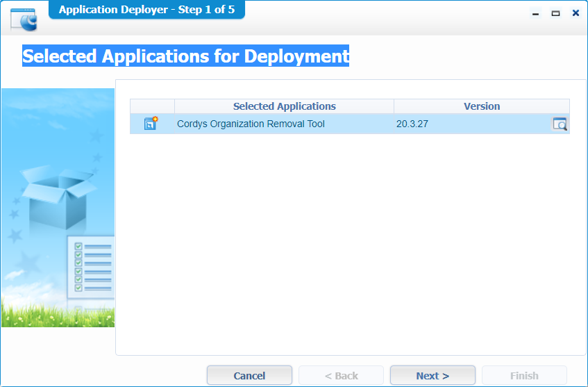Close the Application Deployer window
This screenshot has width=588, height=387.
576,13
